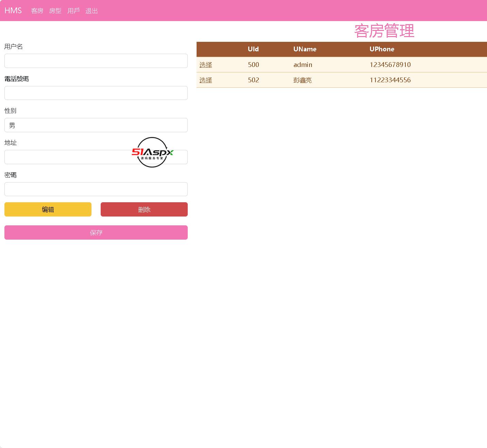Viewport: 487px width, 448px height.
Task: Click the UId cell 500
Action: (x=254, y=65)
